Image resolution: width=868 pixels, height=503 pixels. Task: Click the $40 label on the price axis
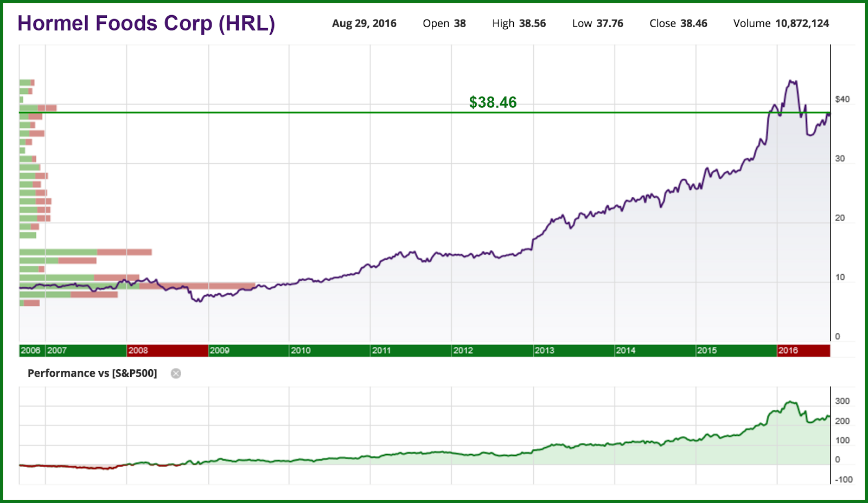[x=843, y=99]
